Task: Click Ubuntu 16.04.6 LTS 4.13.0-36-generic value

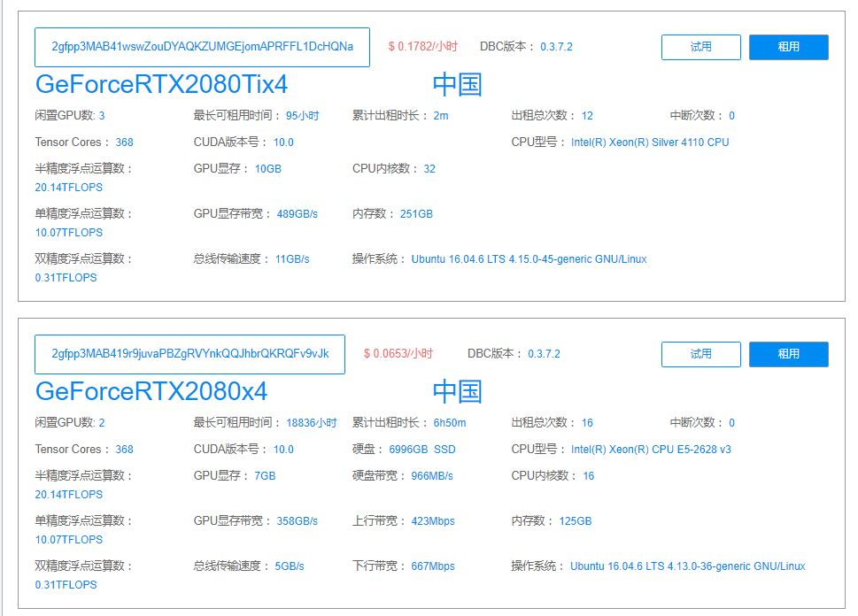Action: [688, 566]
